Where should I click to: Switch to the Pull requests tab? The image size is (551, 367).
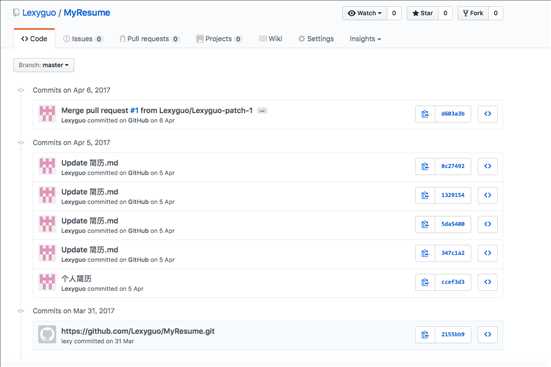[x=149, y=39]
